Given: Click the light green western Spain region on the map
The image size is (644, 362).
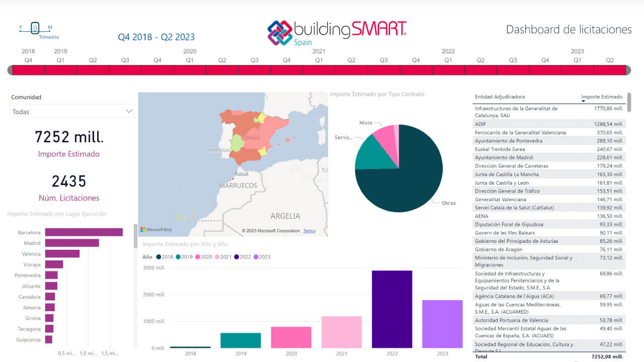Looking at the screenshot, I should (236, 143).
